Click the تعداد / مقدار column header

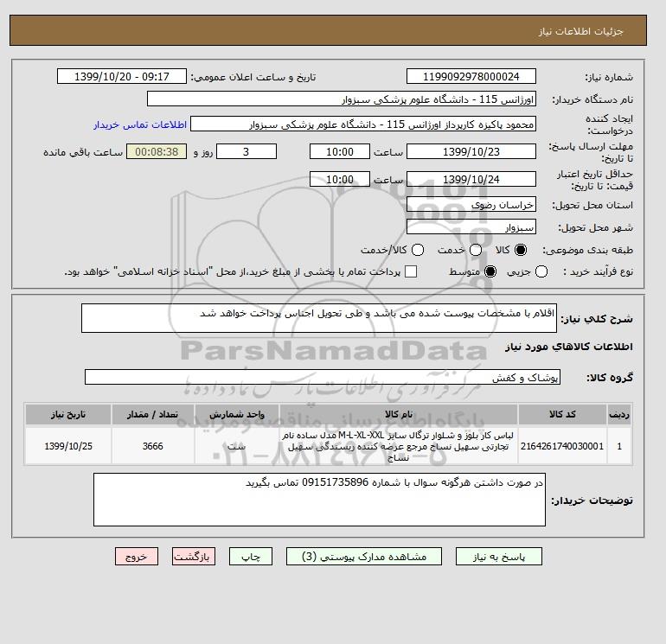tap(152, 414)
